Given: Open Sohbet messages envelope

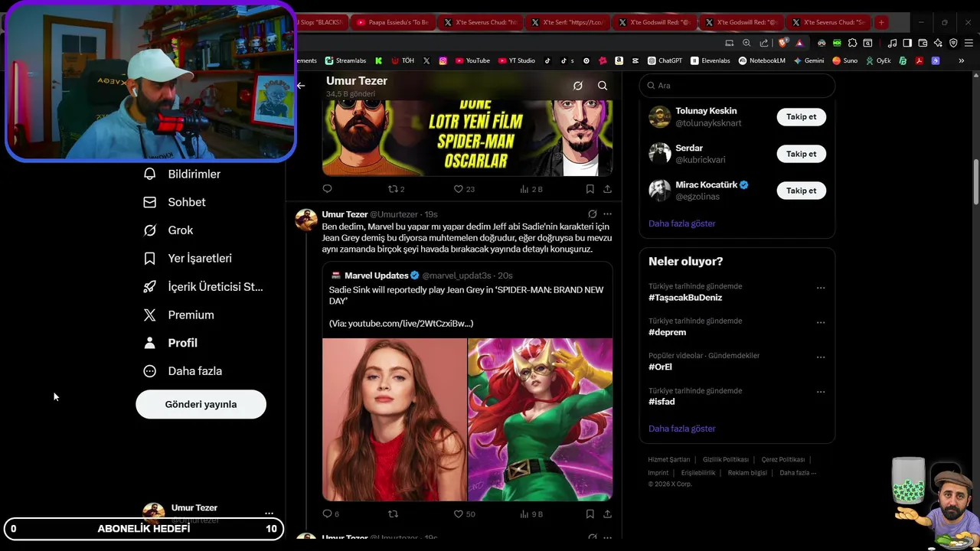Looking at the screenshot, I should [x=175, y=202].
